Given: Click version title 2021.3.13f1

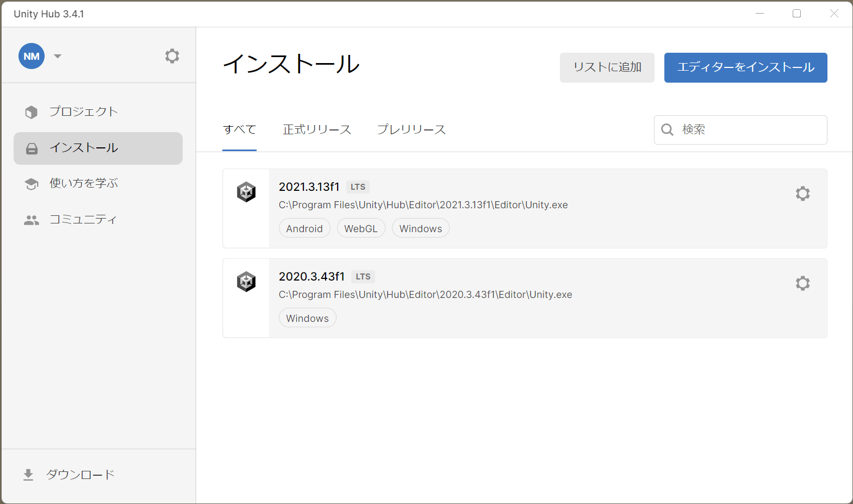Looking at the screenshot, I should [x=309, y=187].
